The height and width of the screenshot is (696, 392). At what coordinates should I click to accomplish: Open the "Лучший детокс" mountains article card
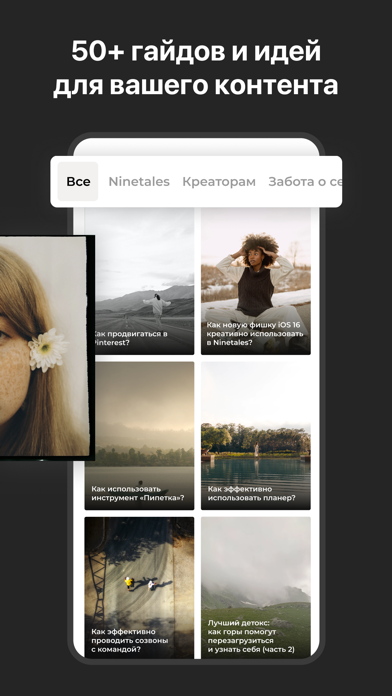click(256, 587)
